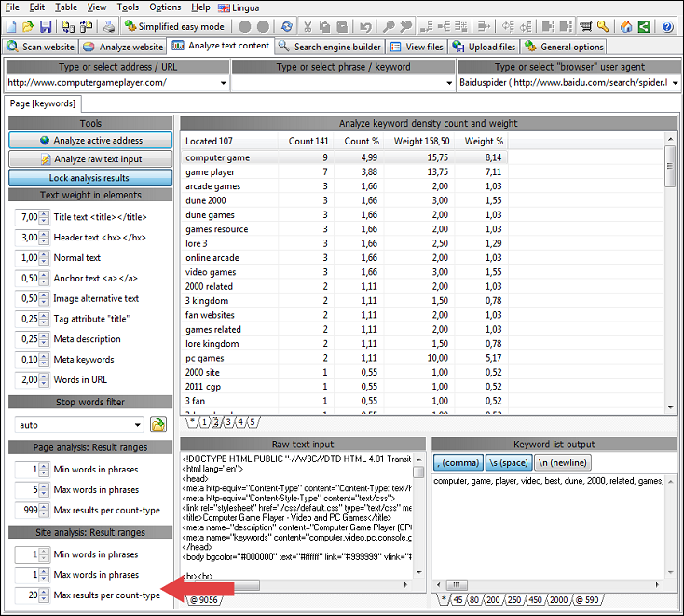Select the 3-word phrases tab below table
The width and height of the screenshot is (684, 616).
tap(228, 422)
